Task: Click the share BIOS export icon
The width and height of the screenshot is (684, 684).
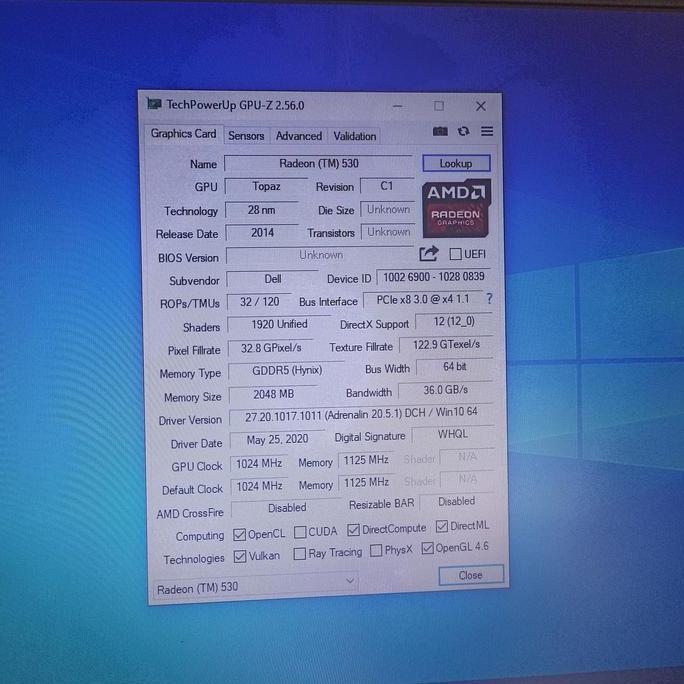Action: pos(428,254)
